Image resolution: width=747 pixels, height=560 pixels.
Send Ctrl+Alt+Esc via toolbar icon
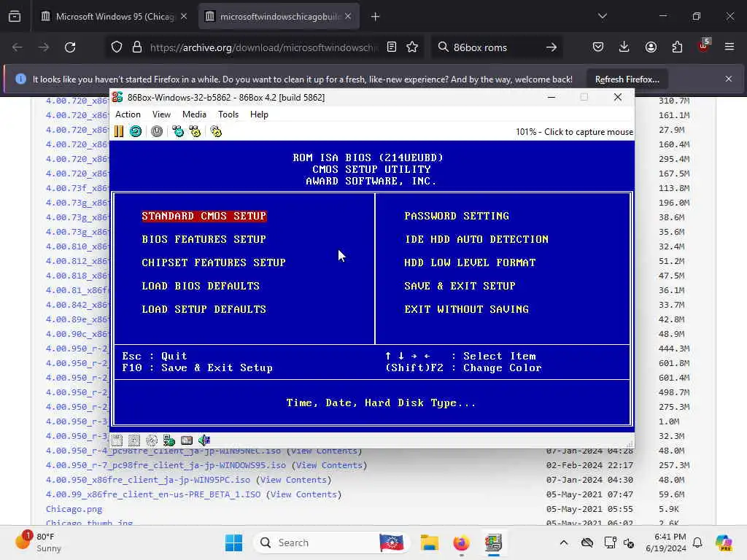pyautogui.click(x=195, y=131)
